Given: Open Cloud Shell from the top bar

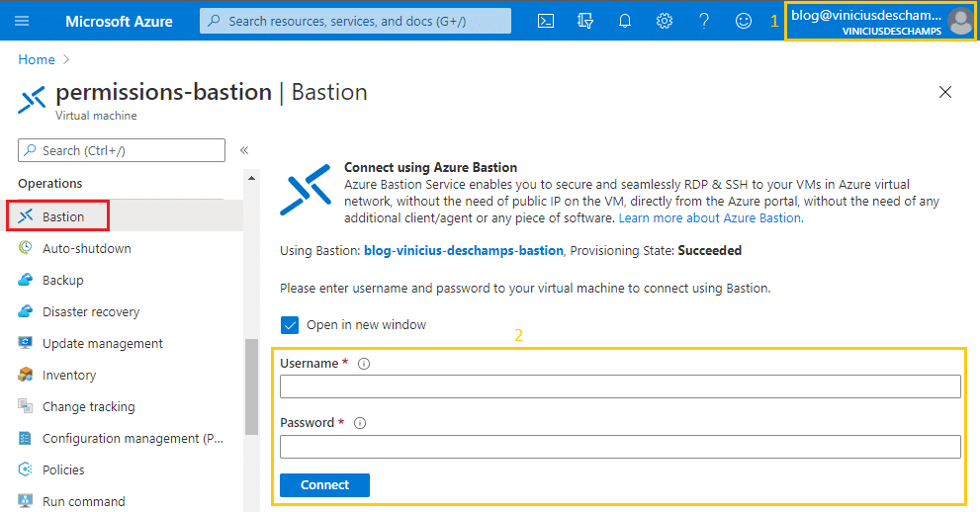Looking at the screenshot, I should pos(546,21).
